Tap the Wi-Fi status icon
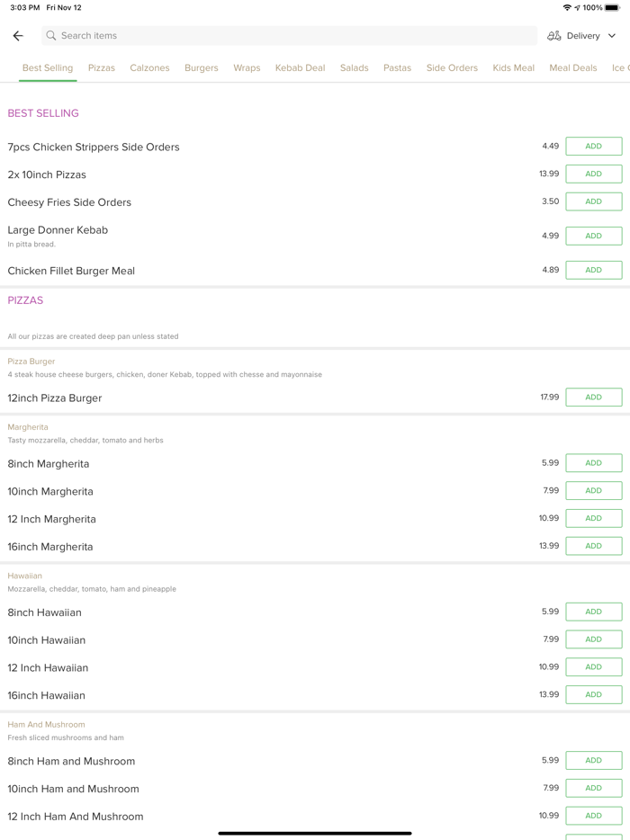630x840 pixels. point(567,7)
